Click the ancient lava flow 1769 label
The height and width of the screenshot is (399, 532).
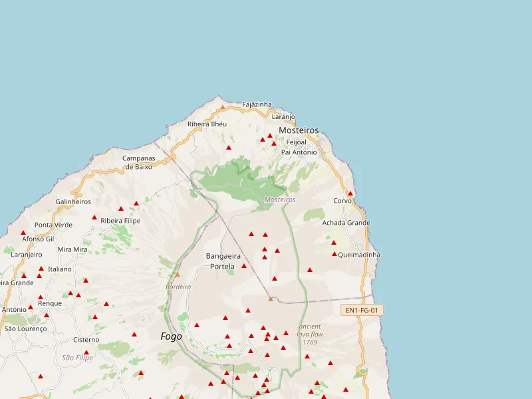(x=310, y=334)
